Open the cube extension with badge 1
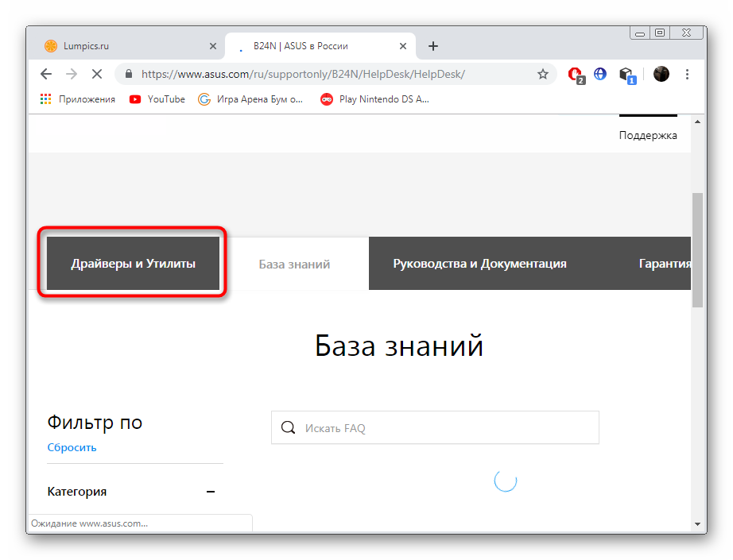This screenshot has height=560, width=733. pos(626,74)
